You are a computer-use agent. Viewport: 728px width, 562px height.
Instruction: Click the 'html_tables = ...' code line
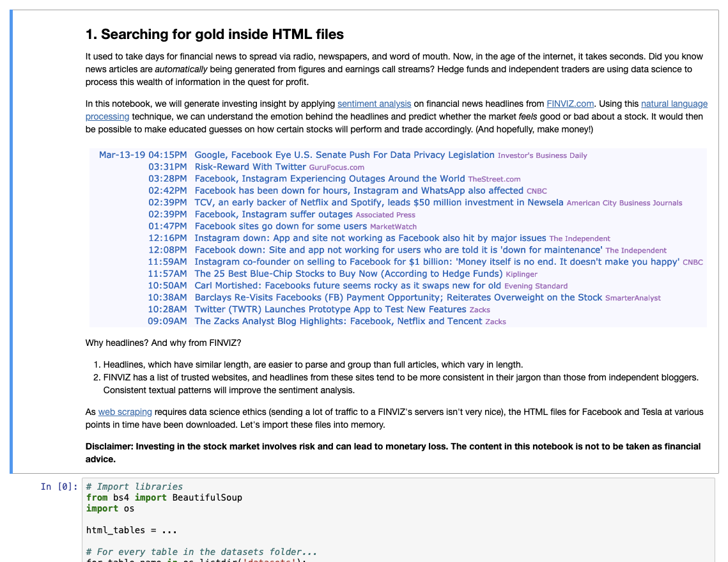point(132,531)
